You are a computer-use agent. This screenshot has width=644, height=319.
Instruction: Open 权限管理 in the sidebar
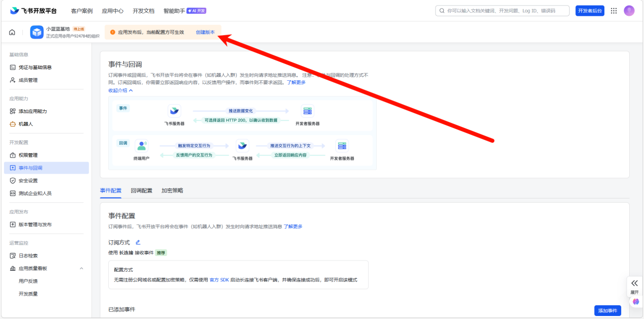pyautogui.click(x=28, y=155)
